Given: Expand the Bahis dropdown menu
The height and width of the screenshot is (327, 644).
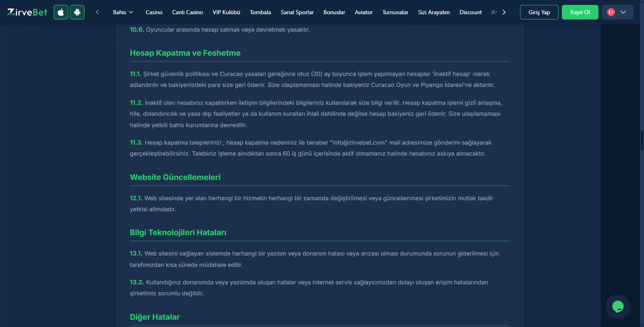Looking at the screenshot, I should 123,12.
